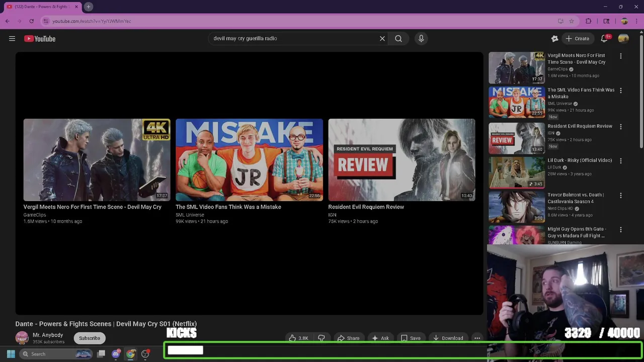This screenshot has width=644, height=362.
Task: Open sidebar MISTAKE thumbnail (22:55)
Action: [x=517, y=102]
